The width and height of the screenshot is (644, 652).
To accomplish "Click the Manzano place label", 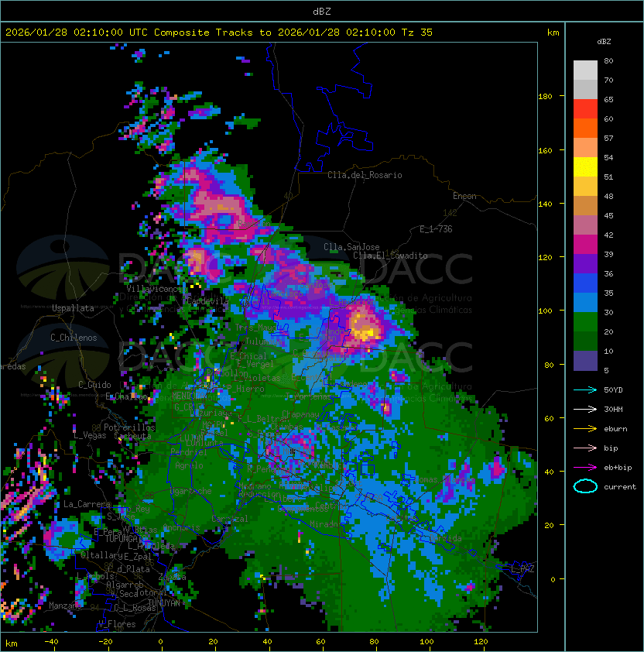I will tap(65, 606).
